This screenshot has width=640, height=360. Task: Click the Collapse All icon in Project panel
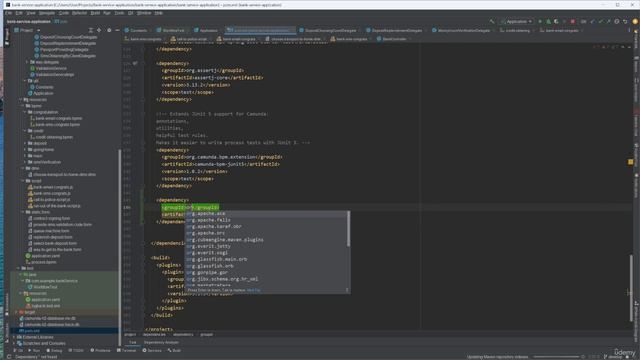(91, 30)
